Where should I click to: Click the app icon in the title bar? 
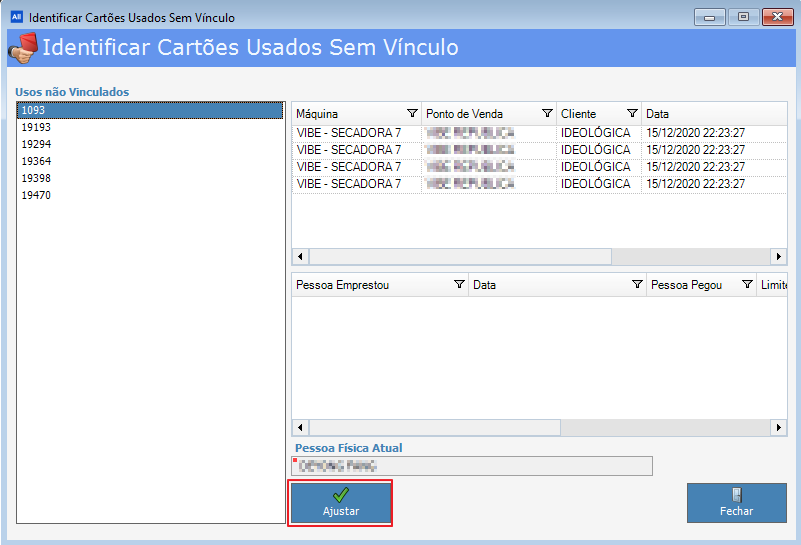[16, 17]
